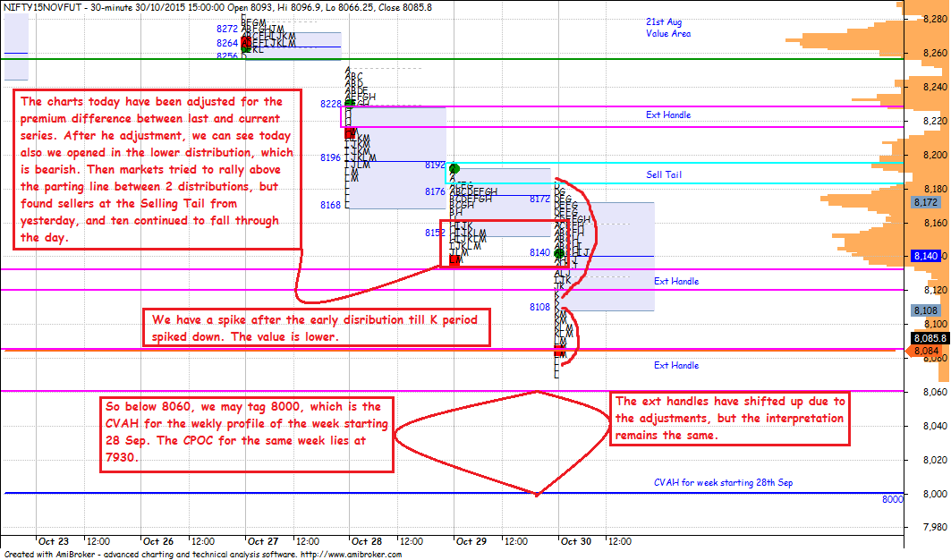Click the blue 8140 level label left of the Oct 30 profile

pos(539,252)
